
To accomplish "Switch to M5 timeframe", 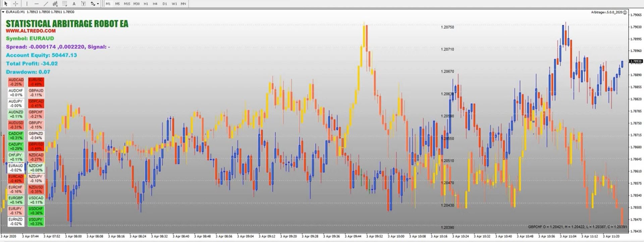I will pyautogui.click(x=117, y=4).
